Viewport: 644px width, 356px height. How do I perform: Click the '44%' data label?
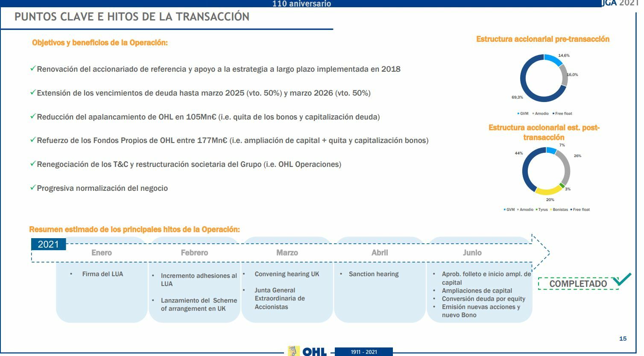pyautogui.click(x=519, y=153)
